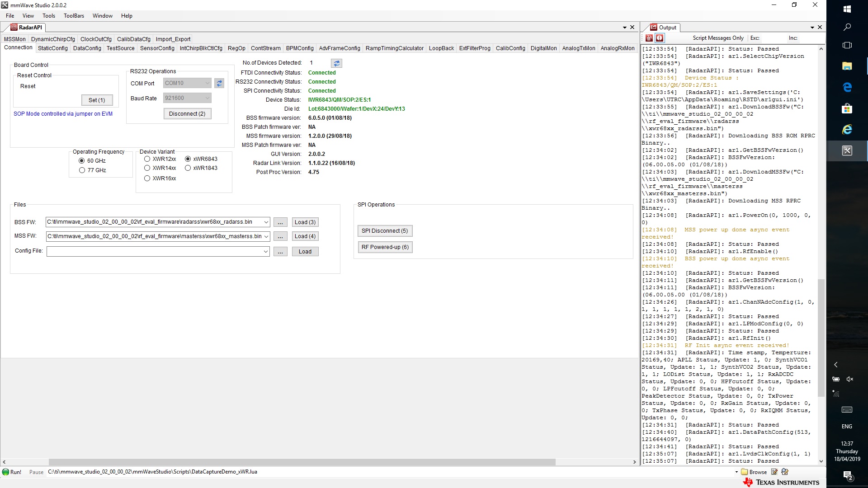Refresh the number of devices detected
This screenshot has height=488, width=868.
[x=336, y=63]
